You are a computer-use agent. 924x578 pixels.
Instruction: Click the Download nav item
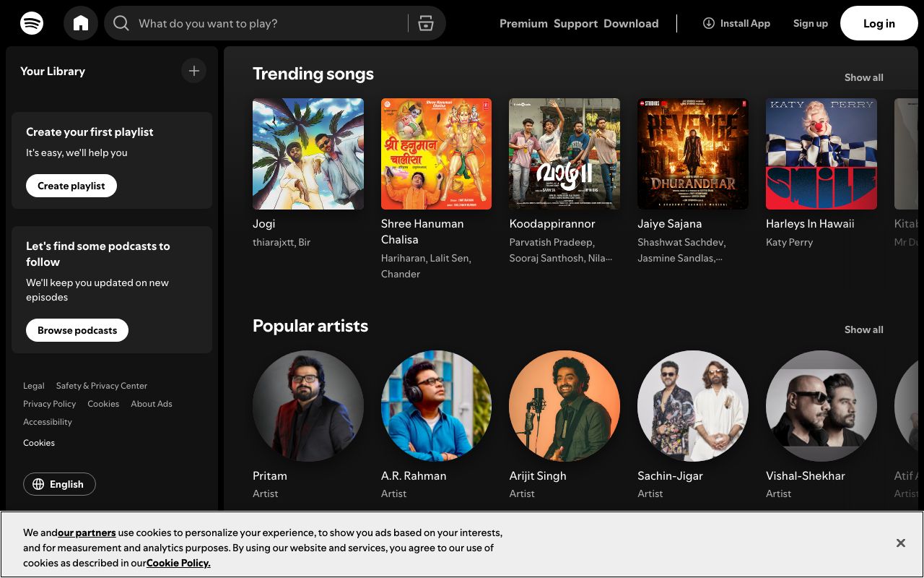click(x=631, y=23)
